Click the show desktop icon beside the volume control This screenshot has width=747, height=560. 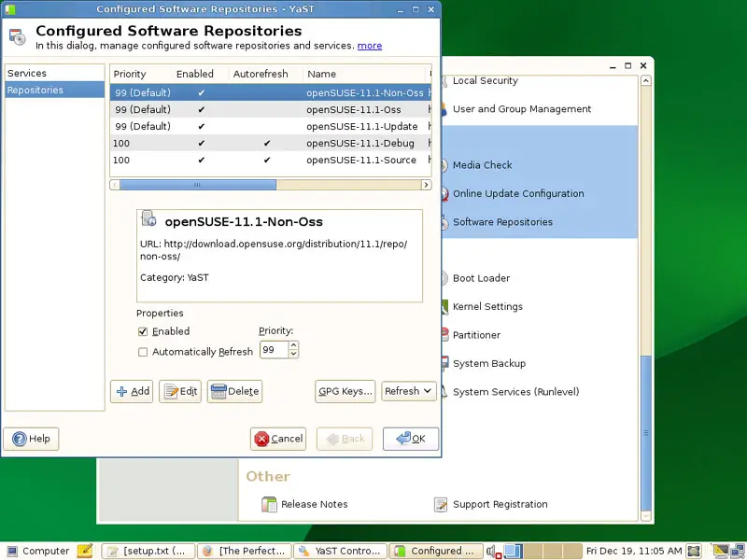pyautogui.click(x=514, y=551)
